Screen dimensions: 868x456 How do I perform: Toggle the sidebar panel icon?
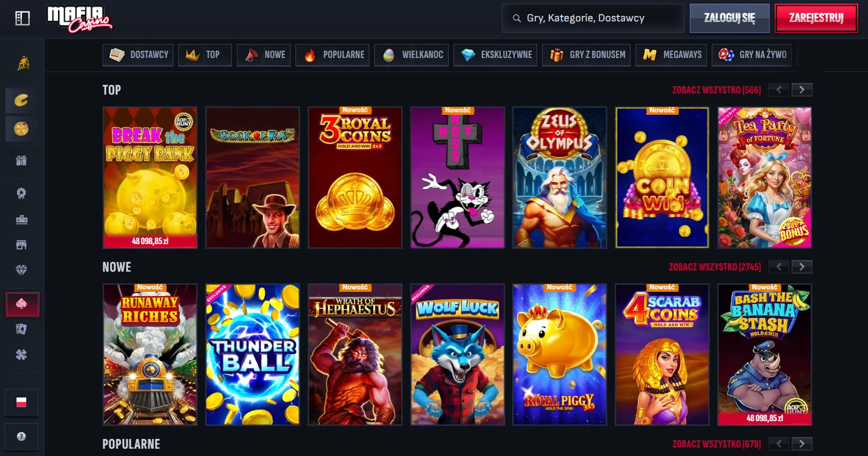(23, 18)
